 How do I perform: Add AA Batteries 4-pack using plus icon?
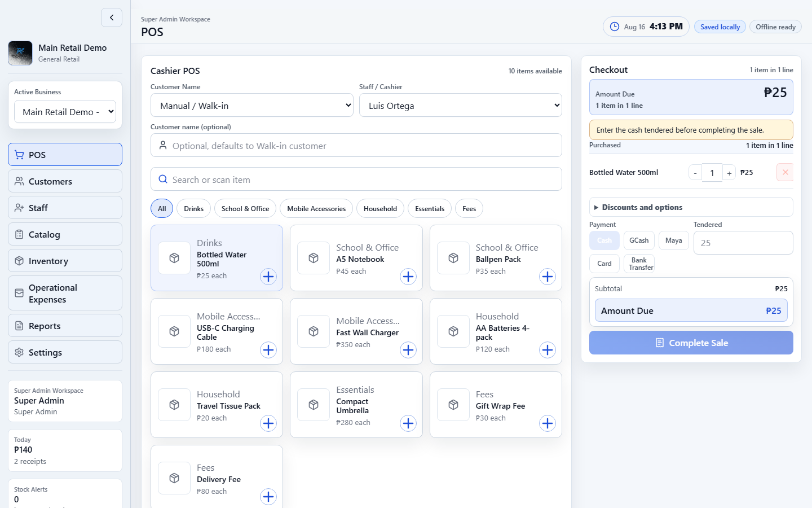tap(548, 350)
